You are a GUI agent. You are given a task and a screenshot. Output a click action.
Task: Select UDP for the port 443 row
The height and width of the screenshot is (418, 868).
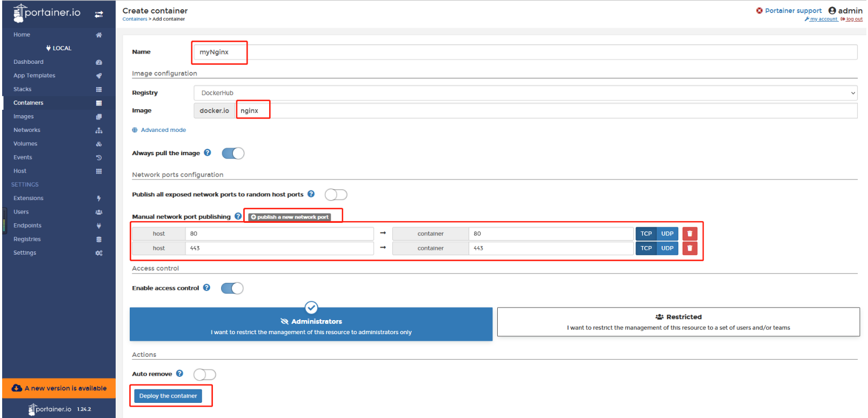667,248
